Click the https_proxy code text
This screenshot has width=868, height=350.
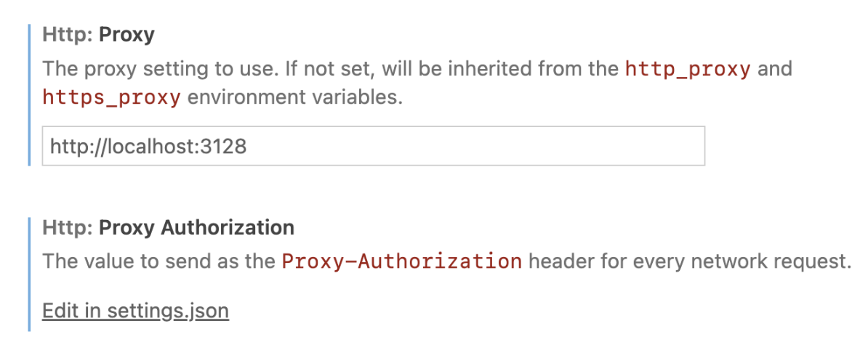(111, 97)
